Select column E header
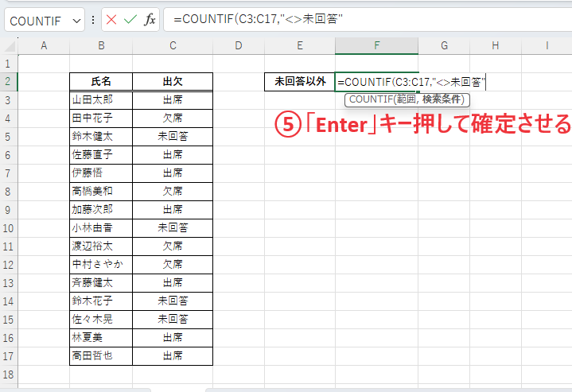The width and height of the screenshot is (572, 392). [x=299, y=46]
